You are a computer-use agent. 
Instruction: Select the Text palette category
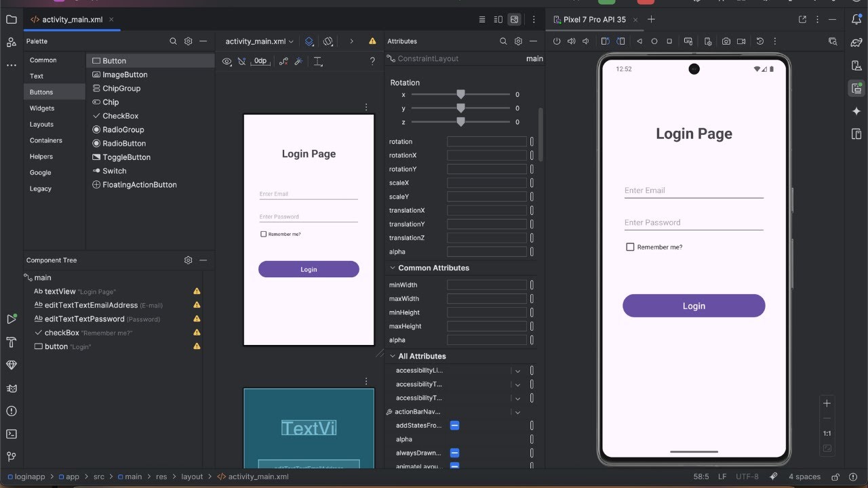pos(37,76)
